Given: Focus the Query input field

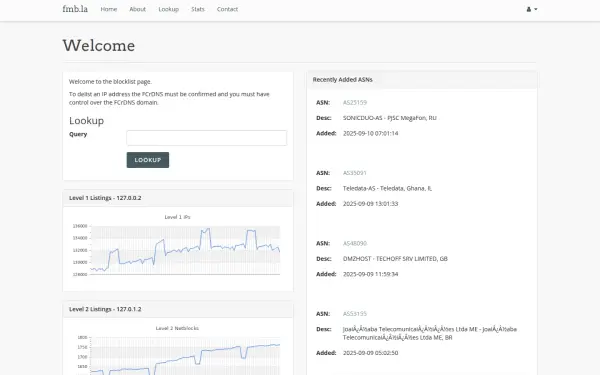Looking at the screenshot, I should (x=207, y=138).
